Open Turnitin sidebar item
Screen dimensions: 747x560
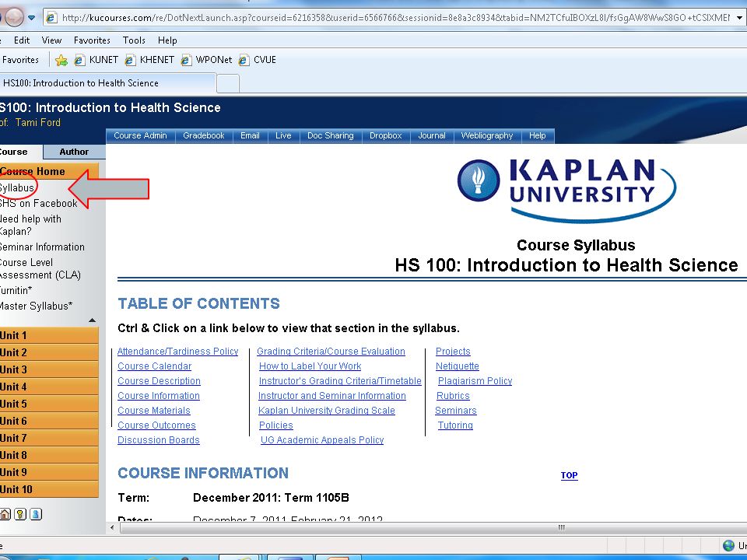tap(16, 290)
